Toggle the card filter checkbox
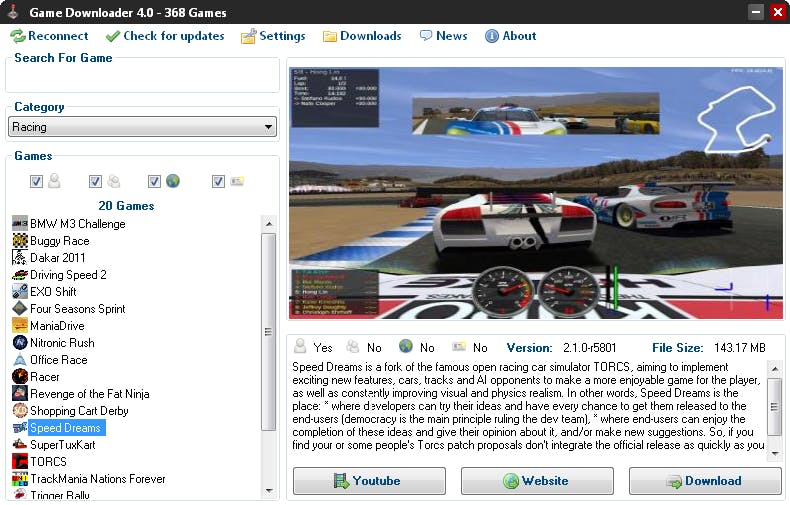 coord(218,181)
